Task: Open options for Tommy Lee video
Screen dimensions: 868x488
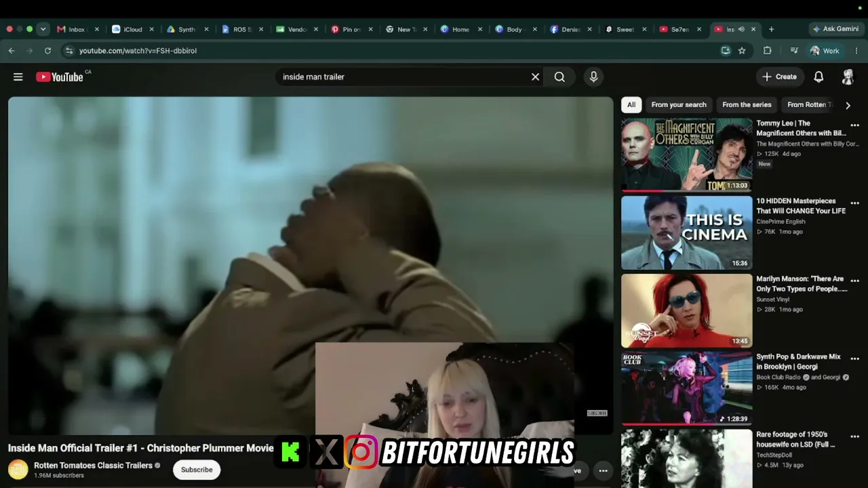Action: pyautogui.click(x=854, y=125)
